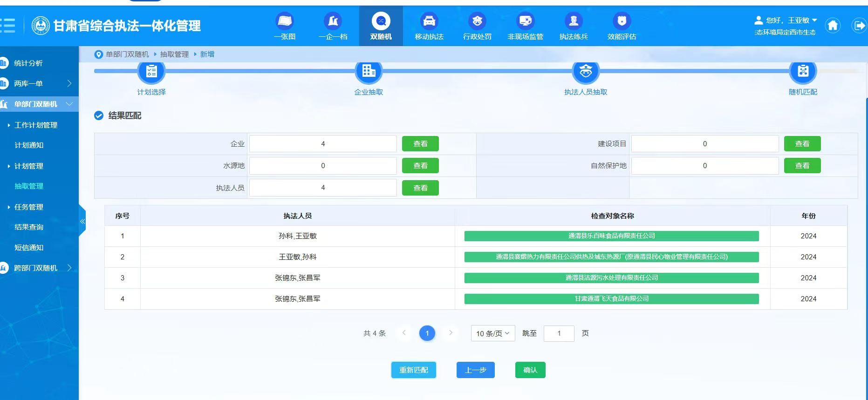868x400 pixels.
Task: Open the 执法练兵 training icon
Action: [x=574, y=21]
